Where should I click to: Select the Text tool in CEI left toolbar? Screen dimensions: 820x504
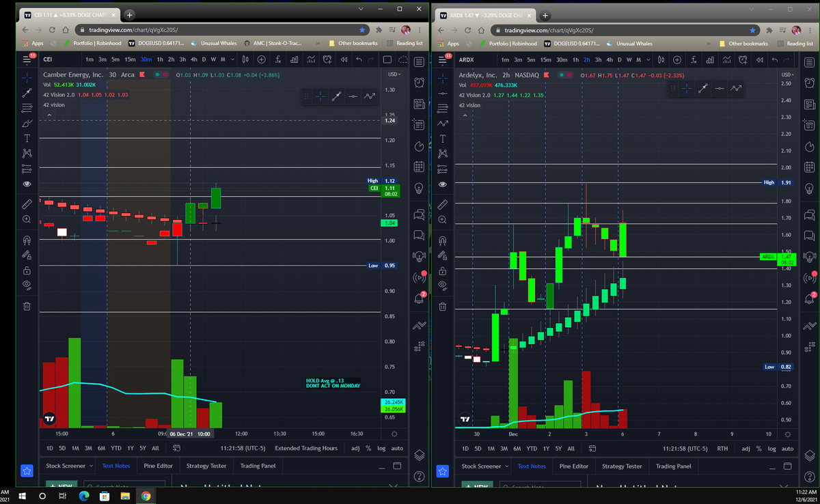27,139
